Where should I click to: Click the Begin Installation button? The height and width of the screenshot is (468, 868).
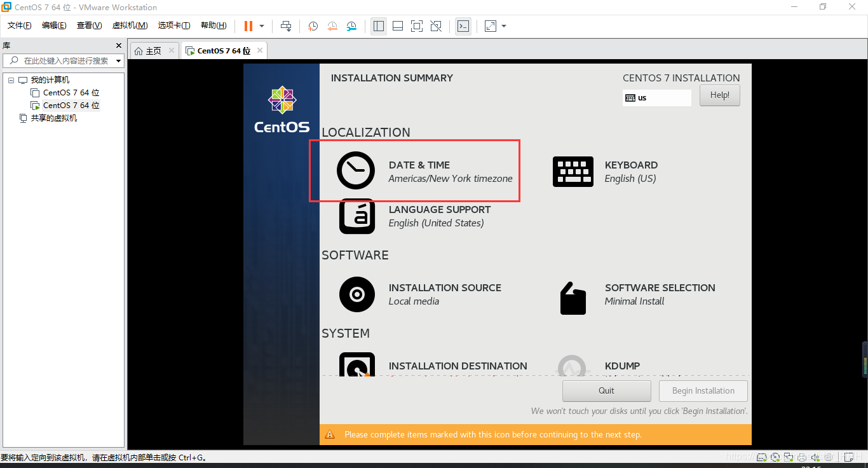(703, 390)
